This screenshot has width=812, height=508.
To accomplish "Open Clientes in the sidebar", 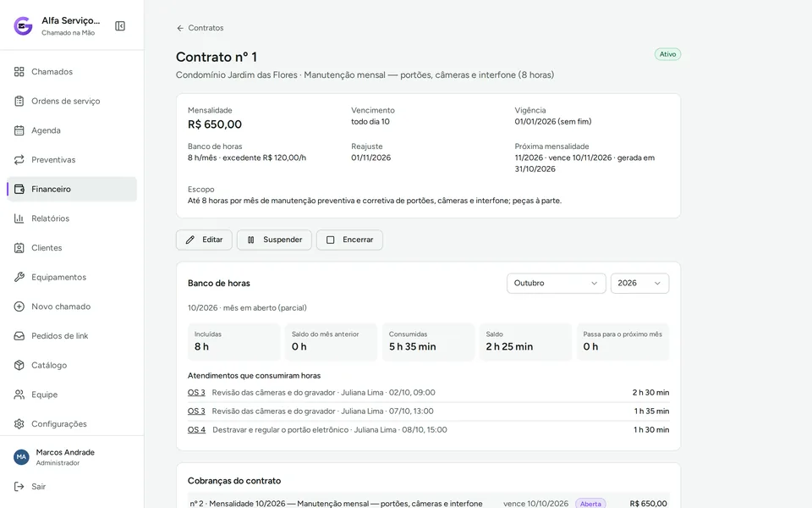I will coord(72,248).
